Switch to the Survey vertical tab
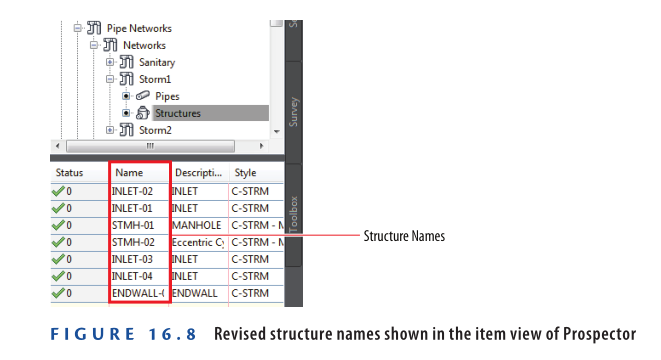This screenshot has height=360, width=661. (x=293, y=112)
